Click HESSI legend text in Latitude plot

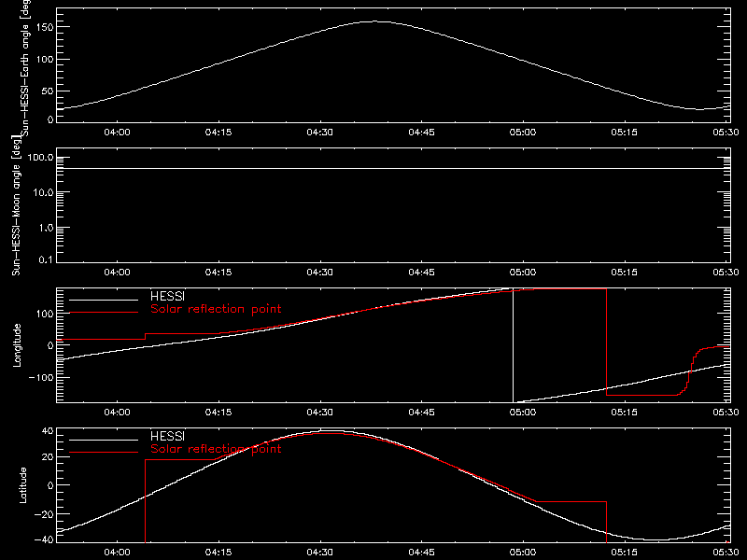(167, 436)
